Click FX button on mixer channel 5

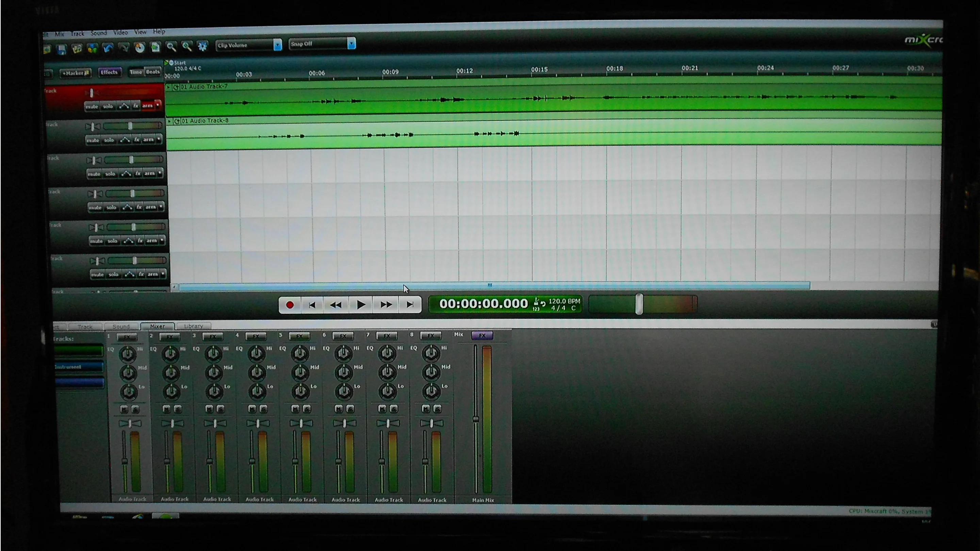point(299,336)
